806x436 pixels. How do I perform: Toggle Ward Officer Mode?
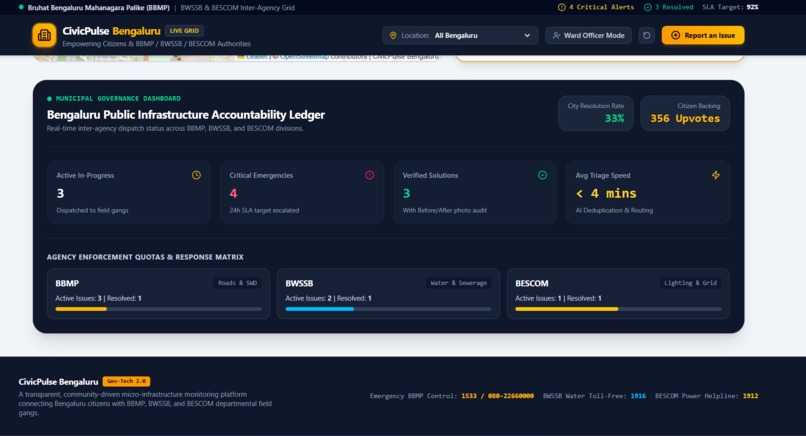coord(588,35)
